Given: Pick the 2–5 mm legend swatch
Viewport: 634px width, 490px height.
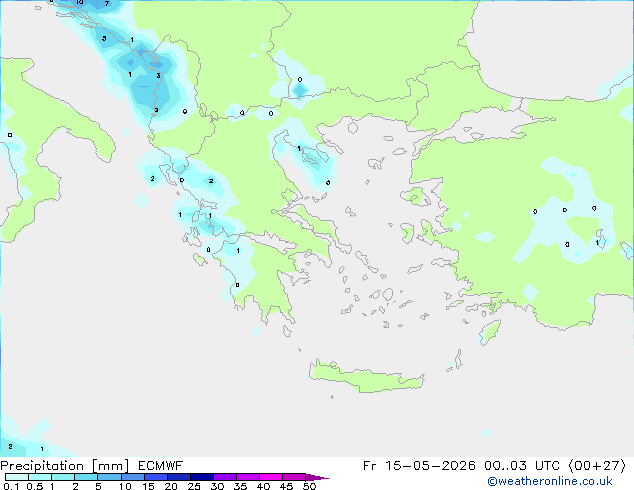Looking at the screenshot, I should point(86,477).
